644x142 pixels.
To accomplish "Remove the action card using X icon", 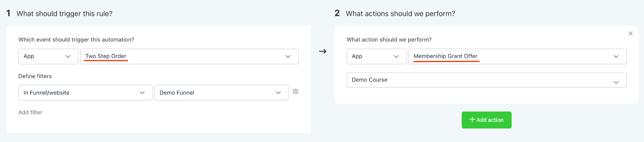I will (630, 34).
